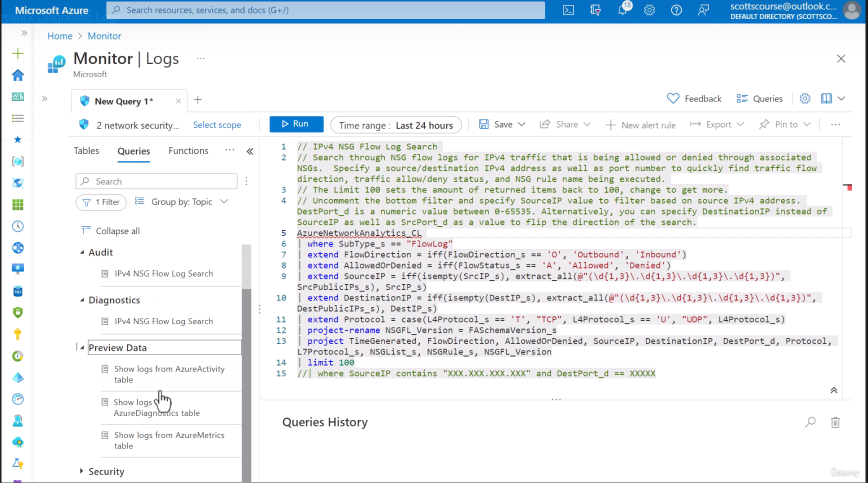Click Collapse all
The height and width of the screenshot is (483, 868).
coord(111,230)
